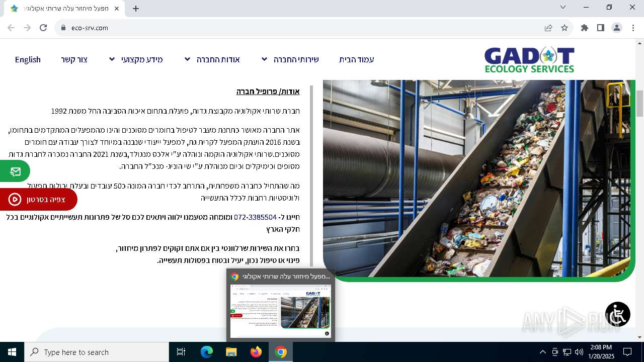Switch site language to English
The width and height of the screenshot is (644, 362).
click(28, 59)
